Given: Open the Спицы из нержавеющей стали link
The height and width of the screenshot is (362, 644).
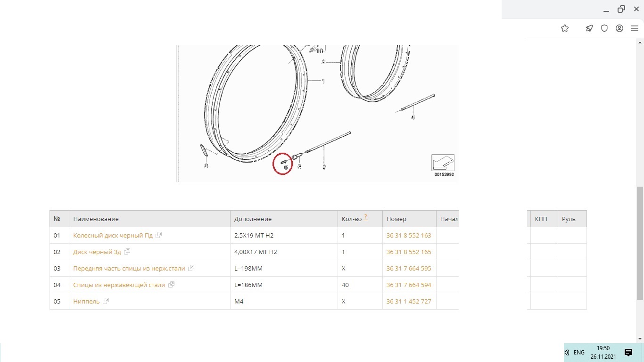Looking at the screenshot, I should click(x=119, y=285).
